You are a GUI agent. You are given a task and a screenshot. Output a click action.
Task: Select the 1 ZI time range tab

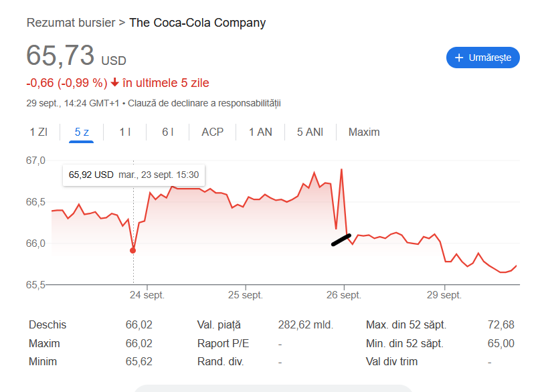pyautogui.click(x=38, y=132)
